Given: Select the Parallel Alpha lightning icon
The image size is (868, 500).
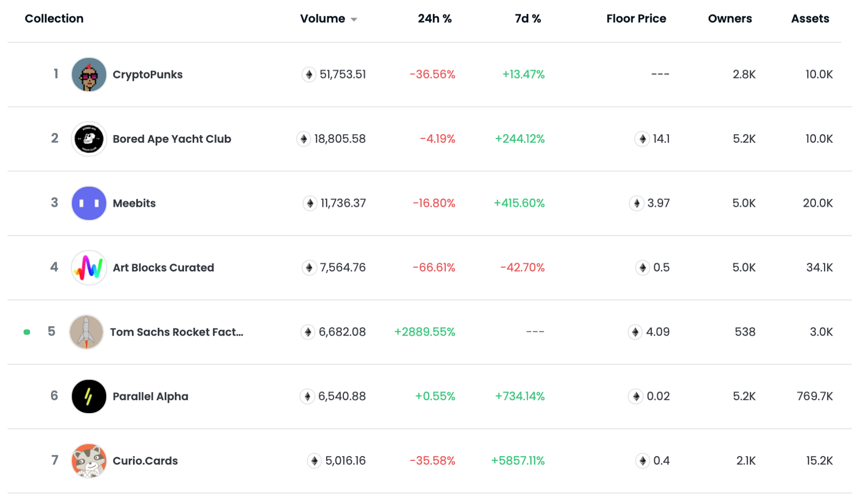Looking at the screenshot, I should click(88, 396).
